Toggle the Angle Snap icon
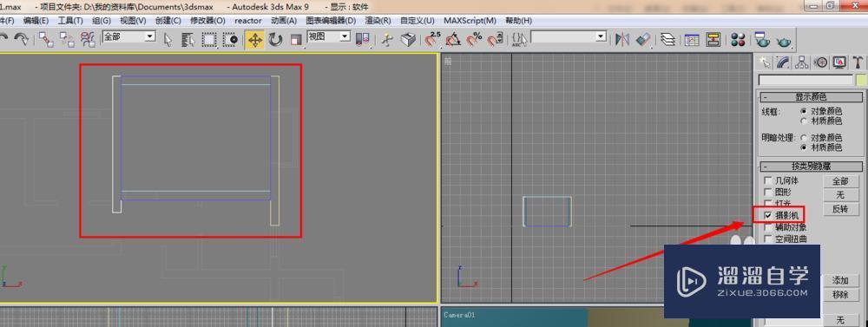The image size is (868, 327). point(453,39)
